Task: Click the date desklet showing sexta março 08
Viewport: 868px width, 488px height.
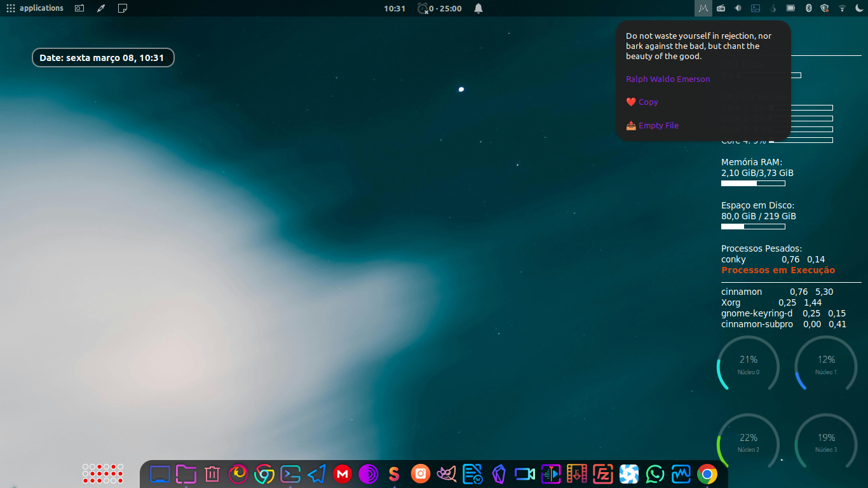Action: 103,58
